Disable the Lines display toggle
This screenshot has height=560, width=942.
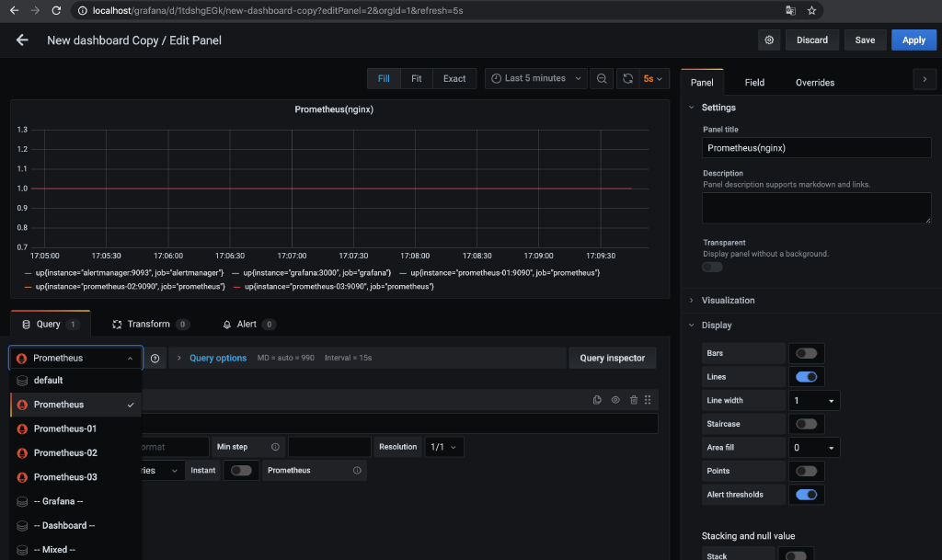click(x=806, y=376)
